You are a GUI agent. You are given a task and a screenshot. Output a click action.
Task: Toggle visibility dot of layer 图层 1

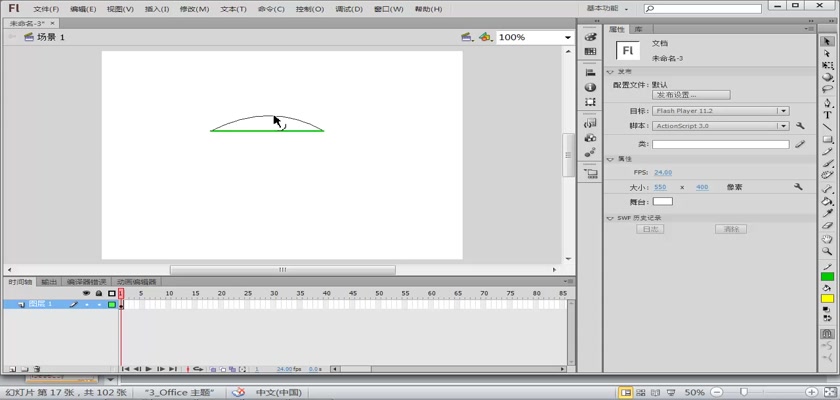[x=87, y=304]
